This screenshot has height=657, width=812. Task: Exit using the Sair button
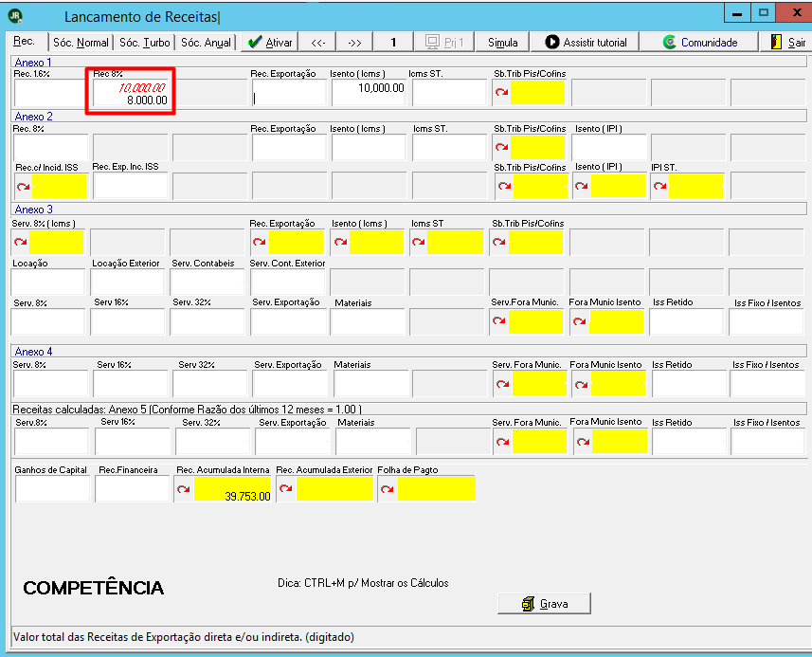click(x=787, y=42)
